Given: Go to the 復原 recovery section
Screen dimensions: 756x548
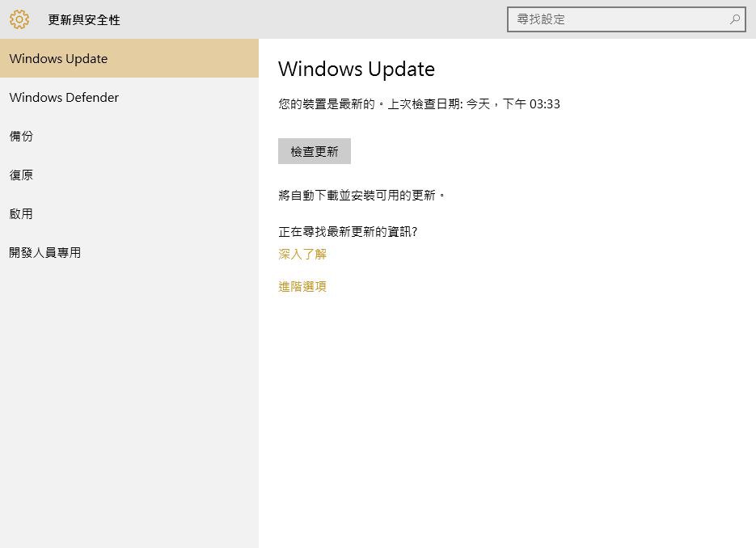Looking at the screenshot, I should tap(129, 175).
